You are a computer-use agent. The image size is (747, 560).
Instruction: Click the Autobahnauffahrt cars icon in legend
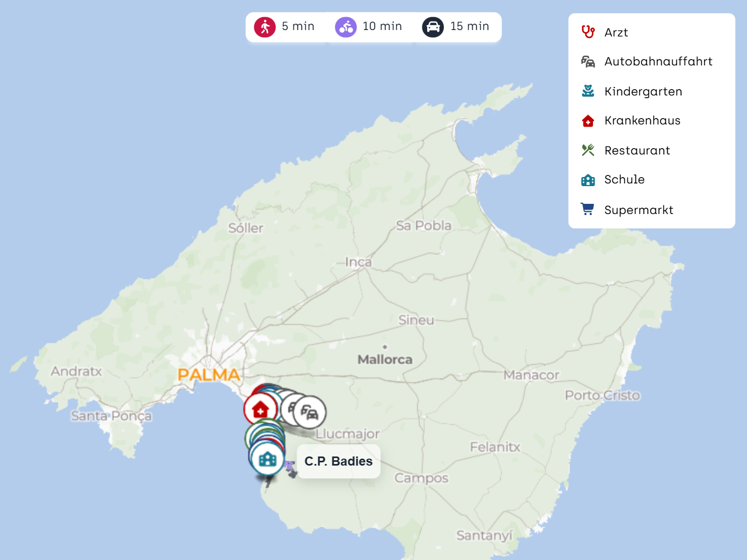pyautogui.click(x=588, y=62)
